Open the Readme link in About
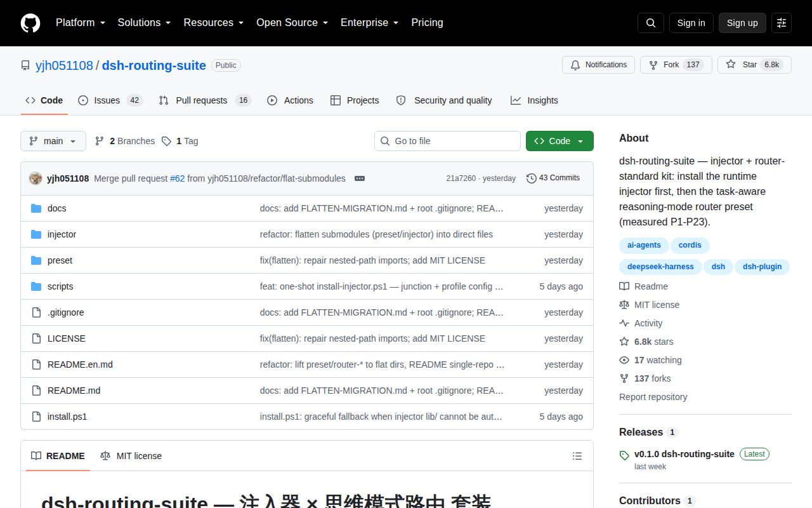 [644, 286]
